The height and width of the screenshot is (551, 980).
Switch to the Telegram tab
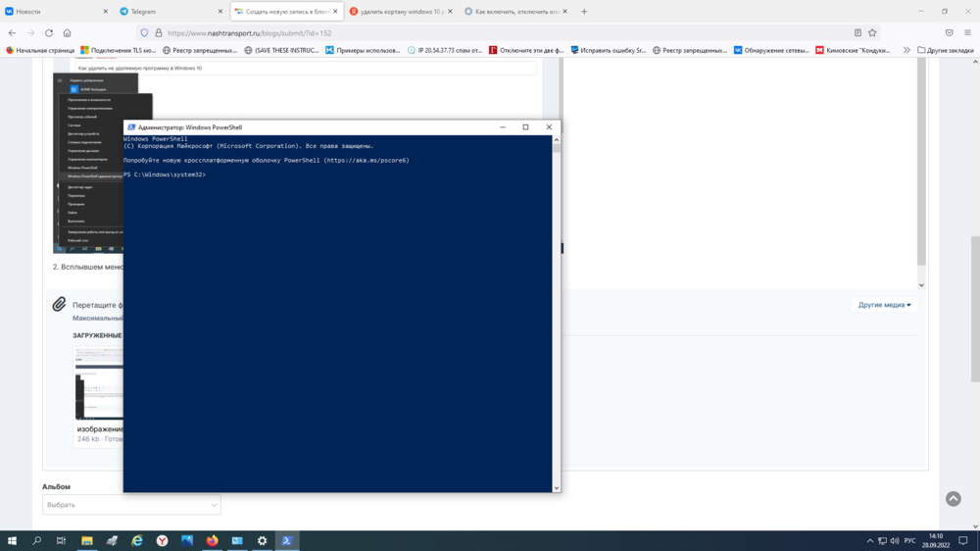point(169,11)
